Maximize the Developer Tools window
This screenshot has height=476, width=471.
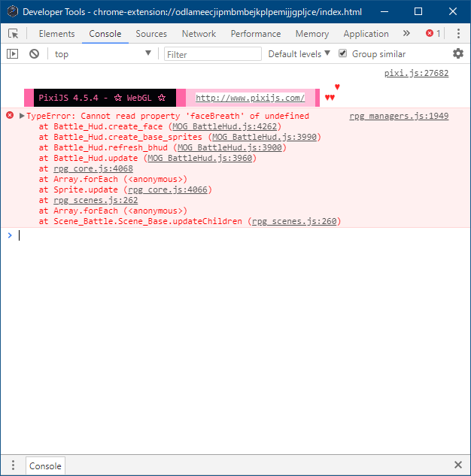click(x=418, y=11)
